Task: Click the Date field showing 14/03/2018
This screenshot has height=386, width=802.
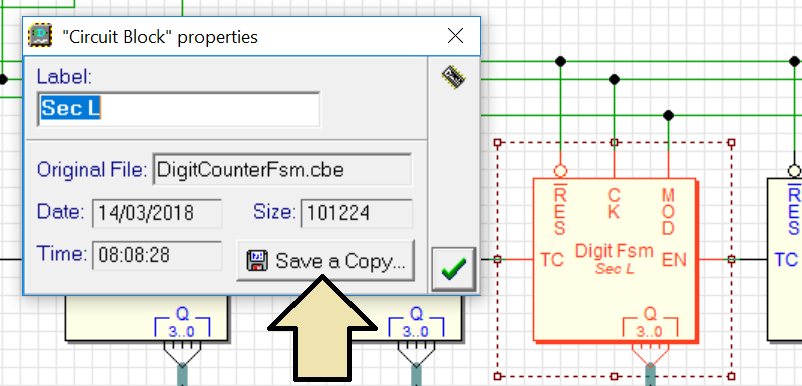Action: 157,213
